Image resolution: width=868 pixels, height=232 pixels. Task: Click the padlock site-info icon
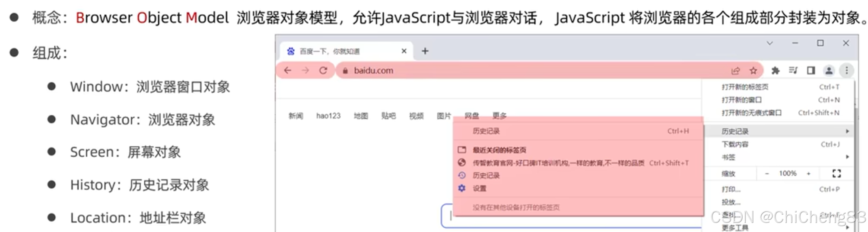[x=345, y=71]
